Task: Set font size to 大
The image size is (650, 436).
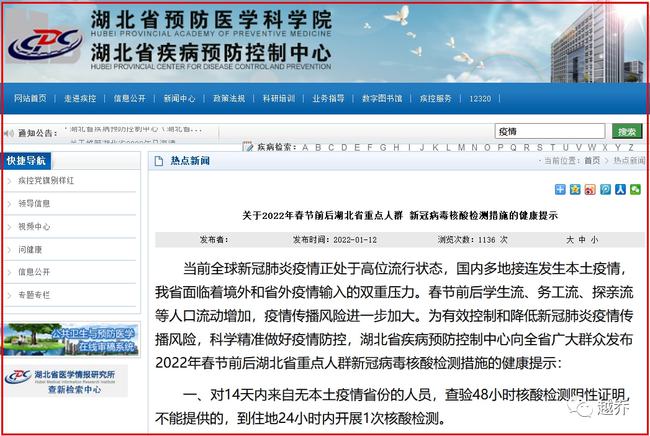Action: pos(570,240)
